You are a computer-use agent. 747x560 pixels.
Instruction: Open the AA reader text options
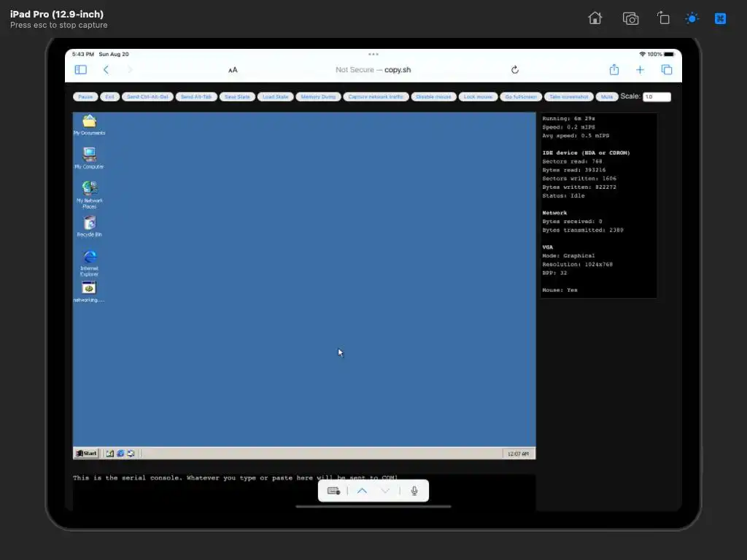[x=233, y=70]
